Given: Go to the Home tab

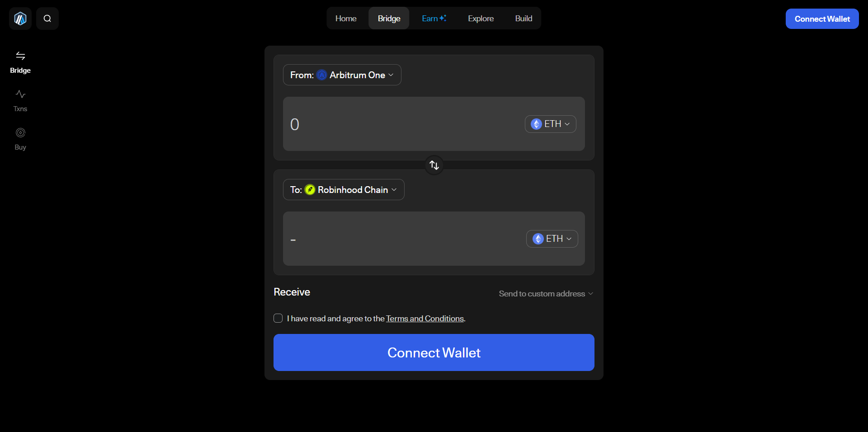Looking at the screenshot, I should pyautogui.click(x=346, y=19).
